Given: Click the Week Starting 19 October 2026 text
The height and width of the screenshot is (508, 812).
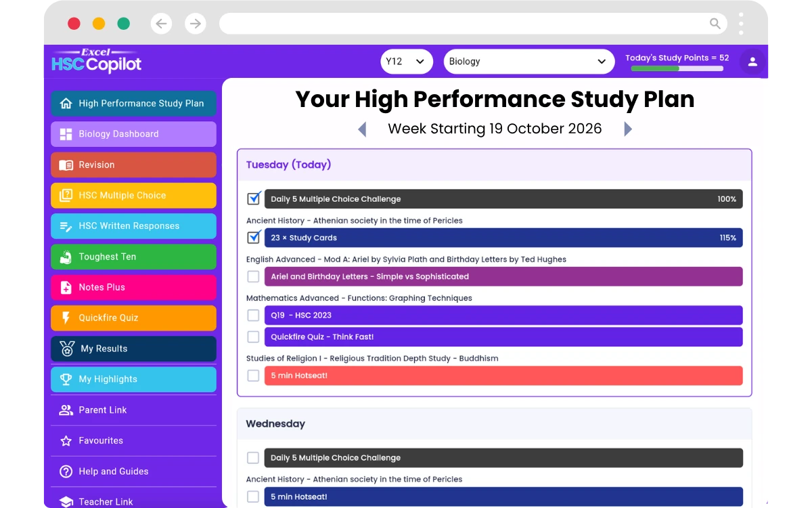Looking at the screenshot, I should pyautogui.click(x=495, y=129).
